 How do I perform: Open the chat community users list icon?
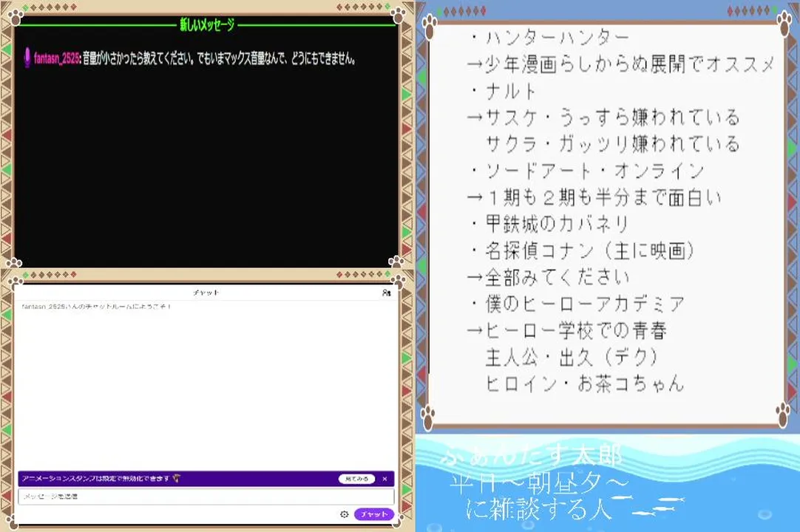386,293
